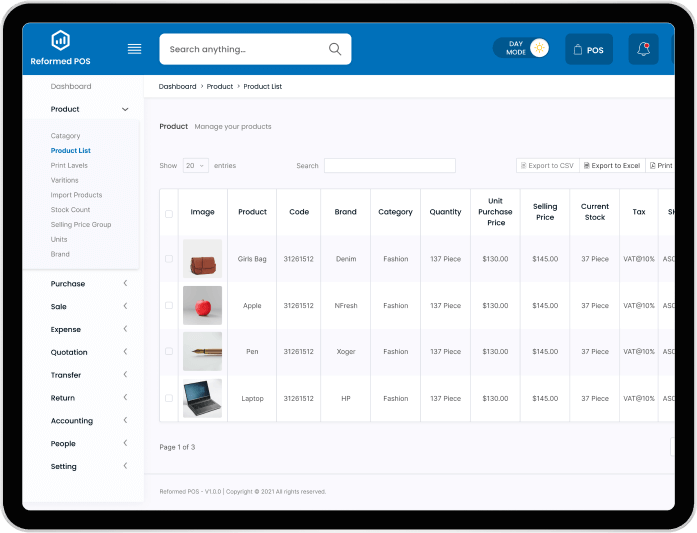Toggle the hamburger menu icon

[x=134, y=49]
